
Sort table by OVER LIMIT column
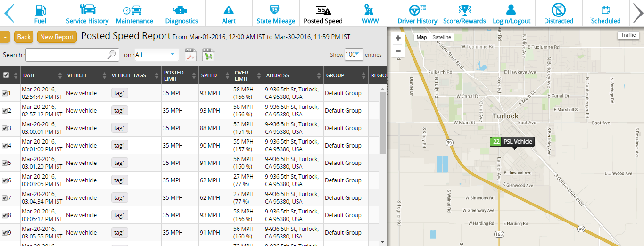[x=248, y=75]
